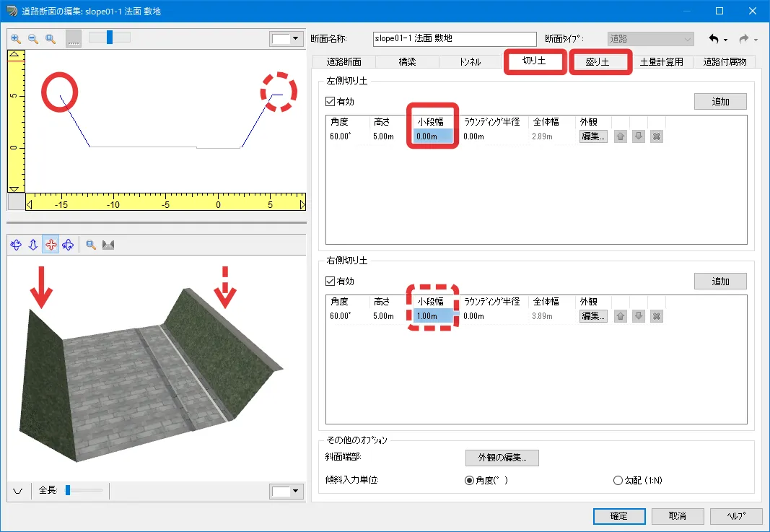The image size is (770, 532).
Task: Uncheck 有効 for 左側切り土
Action: 331,102
